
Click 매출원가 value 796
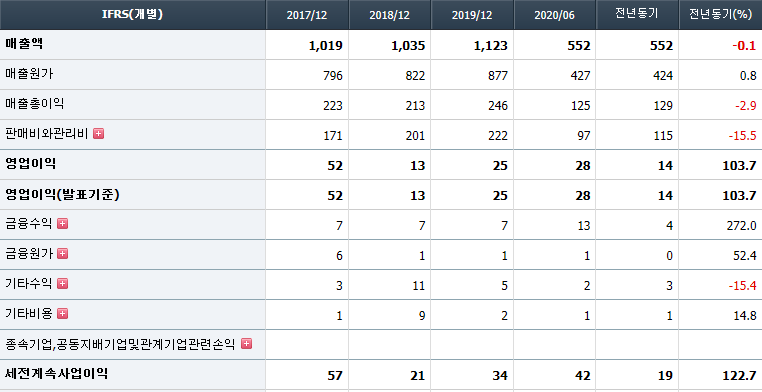[333, 76]
